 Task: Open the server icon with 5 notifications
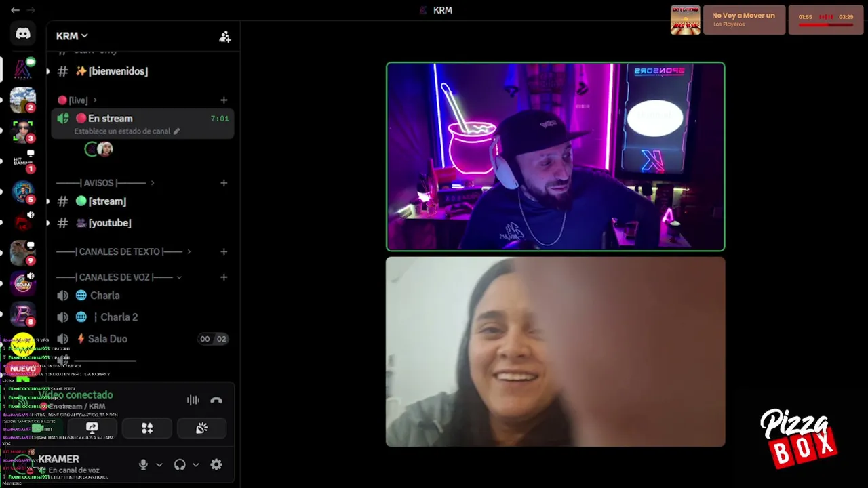(23, 192)
